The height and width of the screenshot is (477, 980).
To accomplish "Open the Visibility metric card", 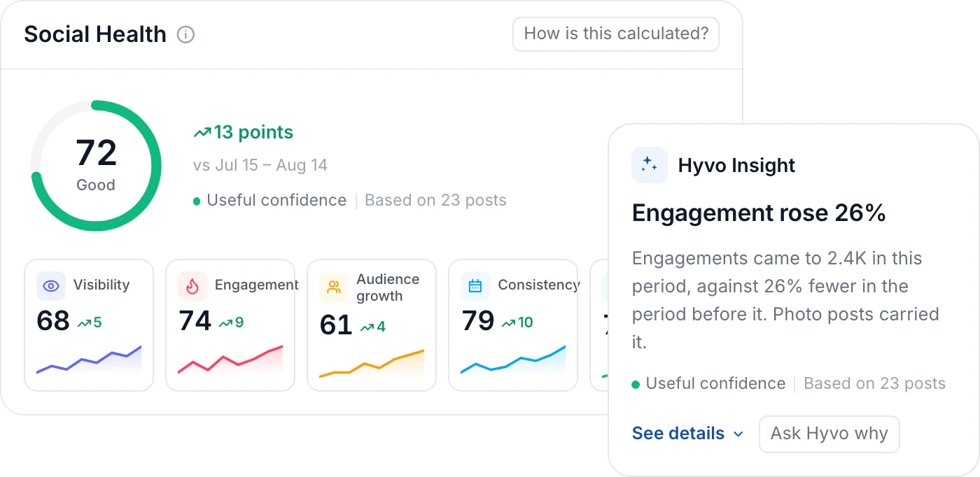I will pyautogui.click(x=89, y=325).
